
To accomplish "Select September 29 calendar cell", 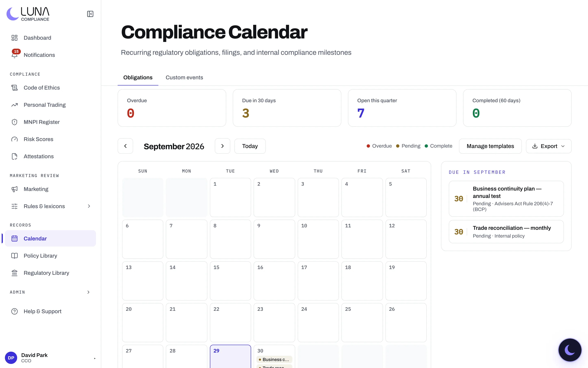I will (230, 356).
